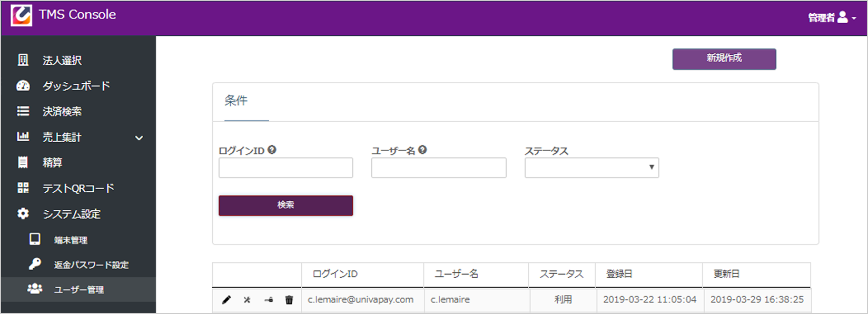The width and height of the screenshot is (868, 314).
Task: Click the help icon next to ユーザー名
Action: tap(422, 150)
